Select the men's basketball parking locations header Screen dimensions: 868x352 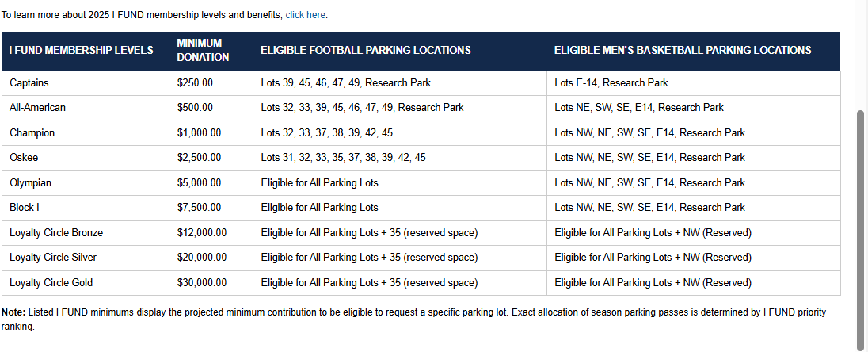[x=682, y=50]
